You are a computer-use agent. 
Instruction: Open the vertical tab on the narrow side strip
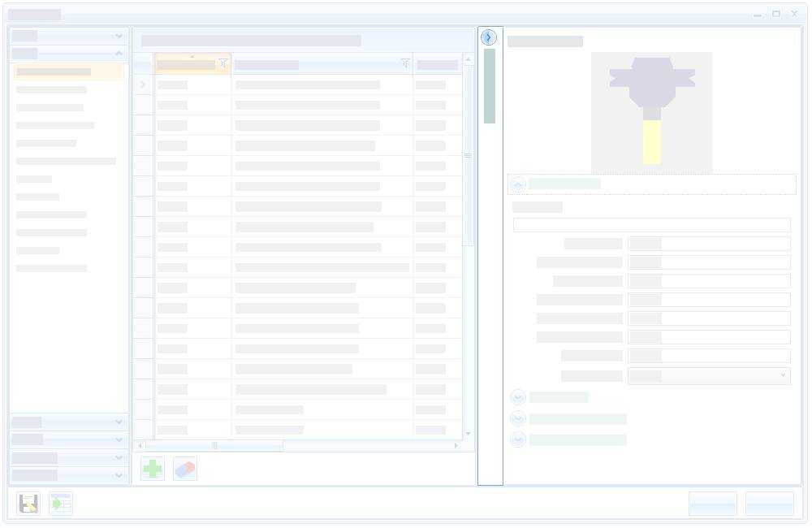pyautogui.click(x=490, y=86)
